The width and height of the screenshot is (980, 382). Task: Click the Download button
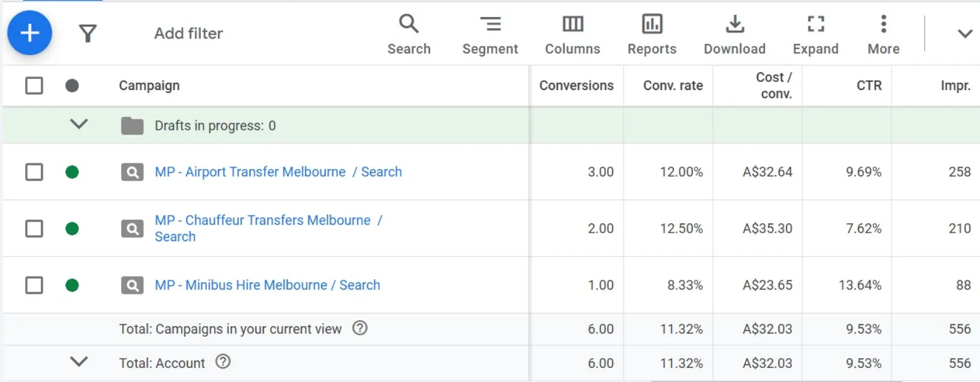click(734, 35)
